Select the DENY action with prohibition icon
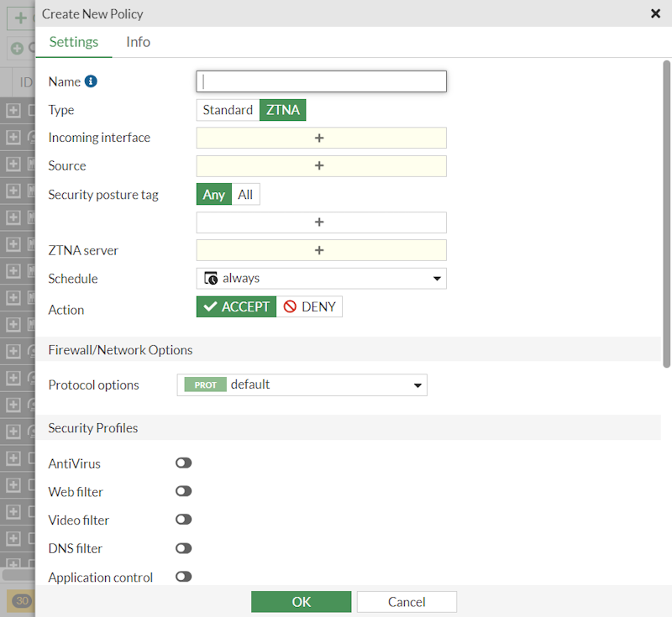 309,306
